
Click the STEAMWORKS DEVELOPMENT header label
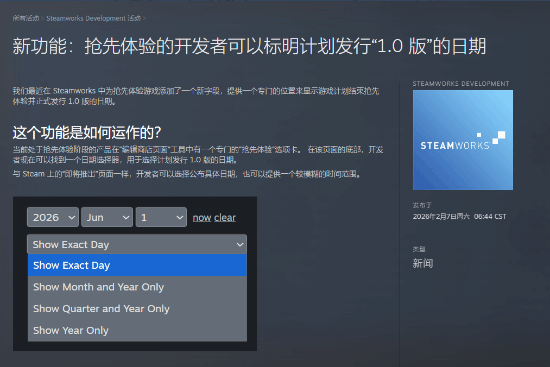click(461, 84)
